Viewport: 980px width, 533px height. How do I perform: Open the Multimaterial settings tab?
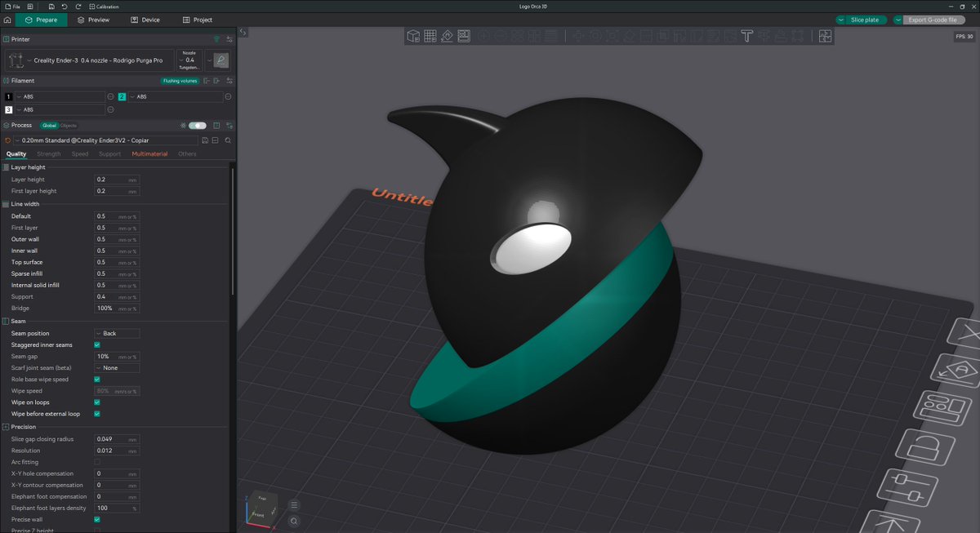tap(149, 153)
